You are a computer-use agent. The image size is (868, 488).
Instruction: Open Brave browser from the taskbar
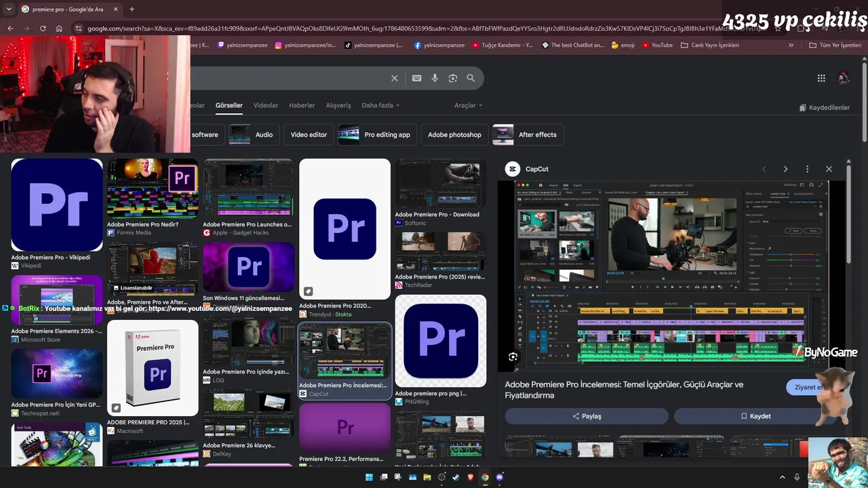[x=471, y=477]
